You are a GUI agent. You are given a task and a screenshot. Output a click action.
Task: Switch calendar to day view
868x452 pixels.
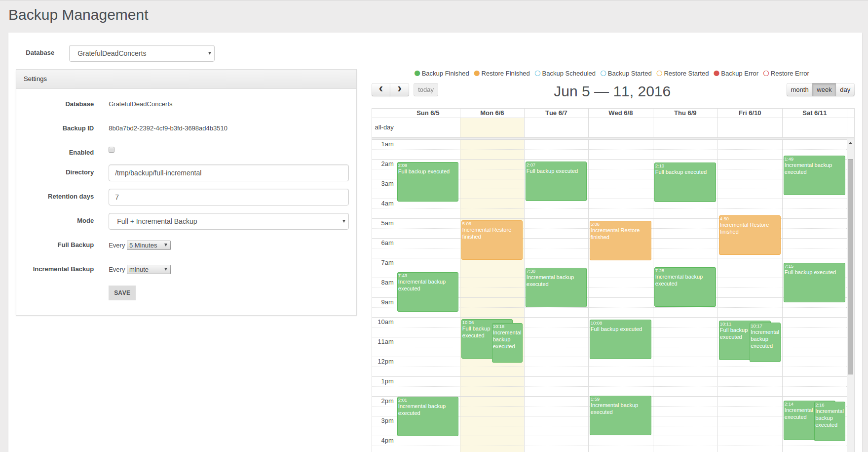pos(845,90)
